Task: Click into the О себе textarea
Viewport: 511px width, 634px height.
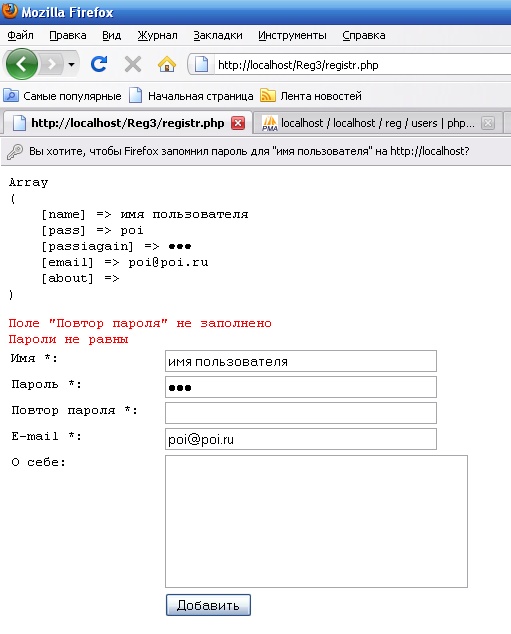Action: coord(317,521)
